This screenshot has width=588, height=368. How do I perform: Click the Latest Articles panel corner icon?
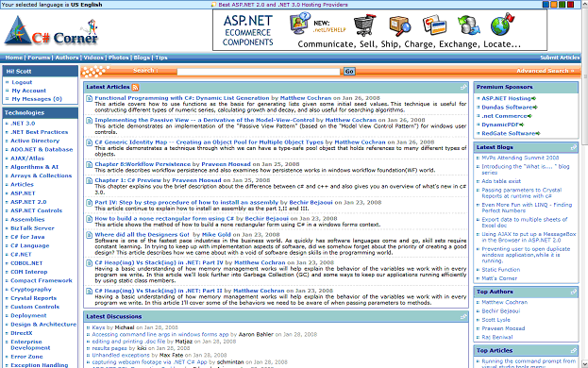463,87
